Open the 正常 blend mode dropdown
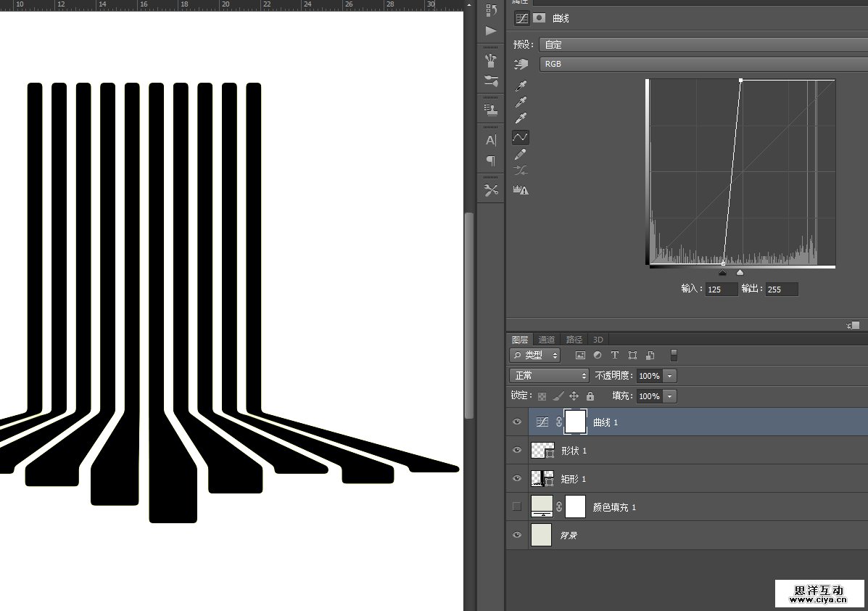The width and height of the screenshot is (868, 611). coord(550,376)
